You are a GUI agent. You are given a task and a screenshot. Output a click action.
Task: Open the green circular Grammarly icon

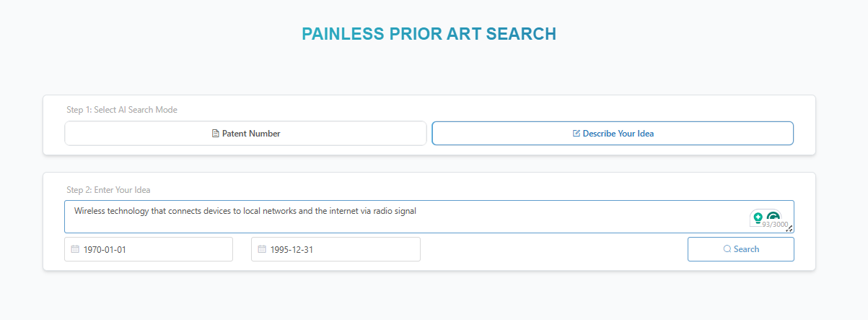773,216
